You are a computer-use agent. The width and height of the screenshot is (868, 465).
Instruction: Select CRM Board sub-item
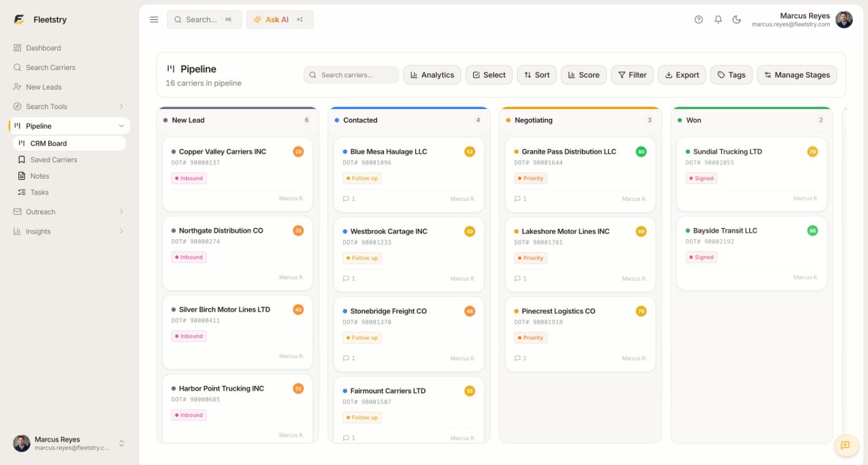click(69, 144)
